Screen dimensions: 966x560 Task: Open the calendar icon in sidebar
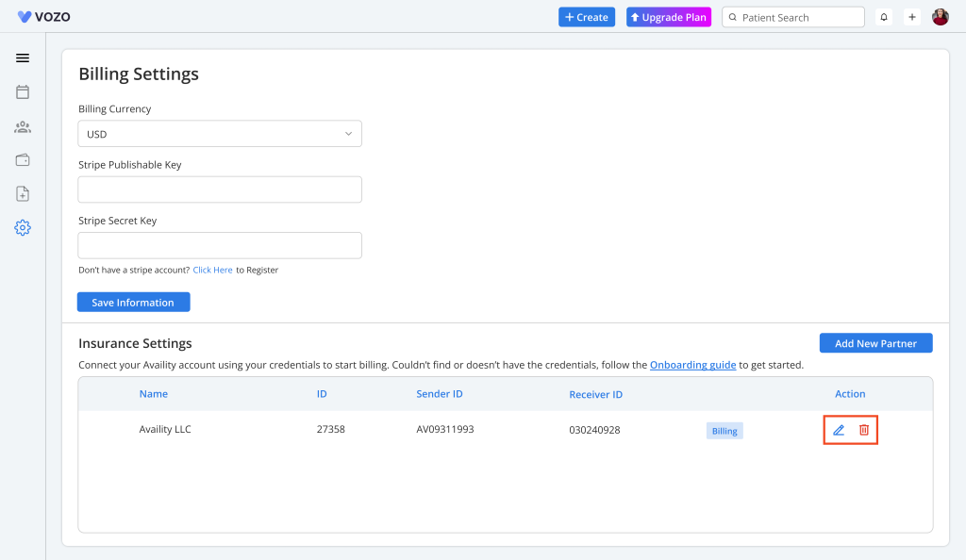tap(23, 92)
